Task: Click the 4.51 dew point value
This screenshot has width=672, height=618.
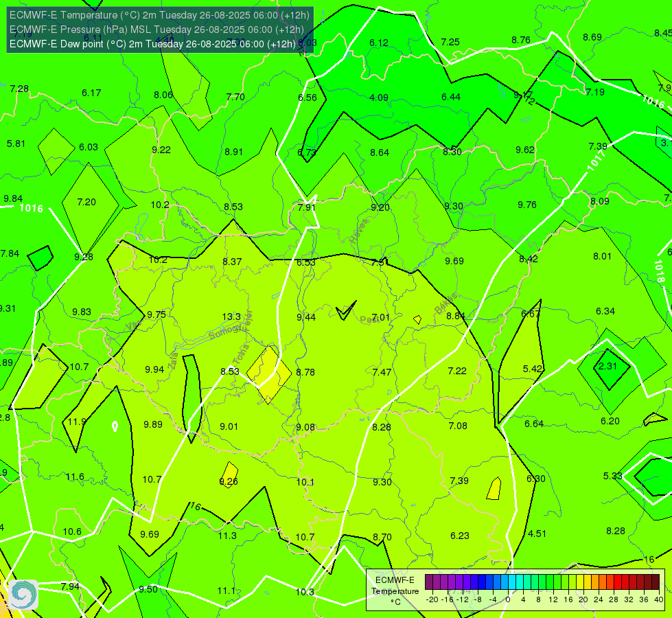Action: coord(537,534)
